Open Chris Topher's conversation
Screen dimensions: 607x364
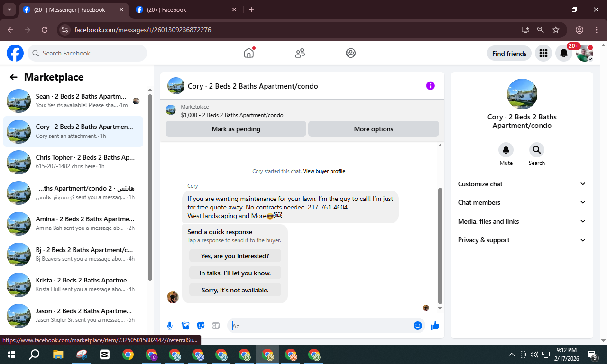click(x=74, y=162)
